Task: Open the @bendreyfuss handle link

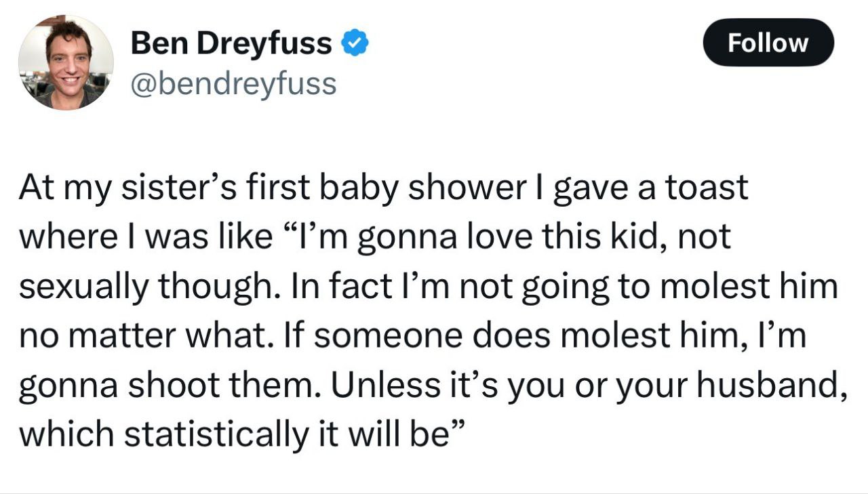Action: tap(233, 84)
